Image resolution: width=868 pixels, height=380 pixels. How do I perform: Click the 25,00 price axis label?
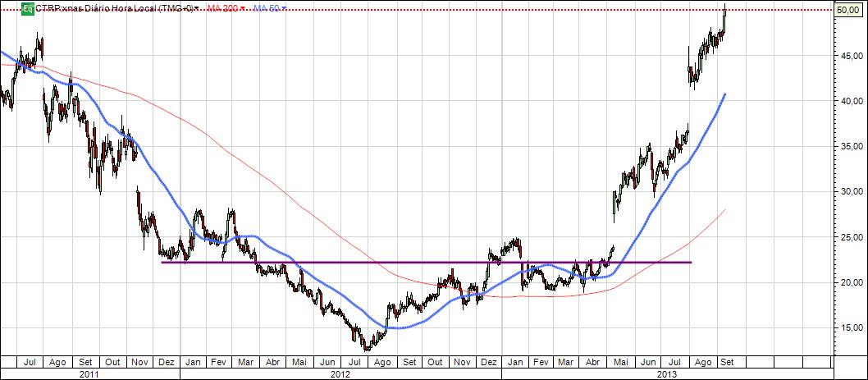click(x=852, y=237)
